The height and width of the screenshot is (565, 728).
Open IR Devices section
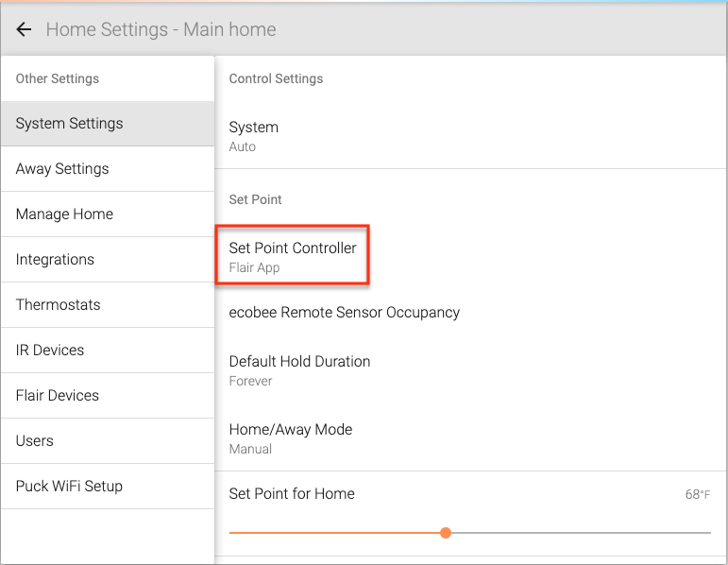click(108, 350)
